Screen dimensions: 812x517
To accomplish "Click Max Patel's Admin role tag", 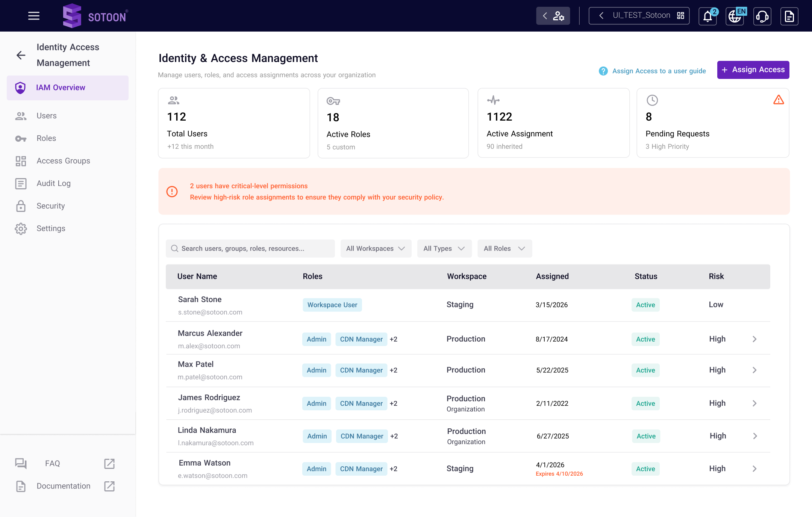I will pos(317,370).
